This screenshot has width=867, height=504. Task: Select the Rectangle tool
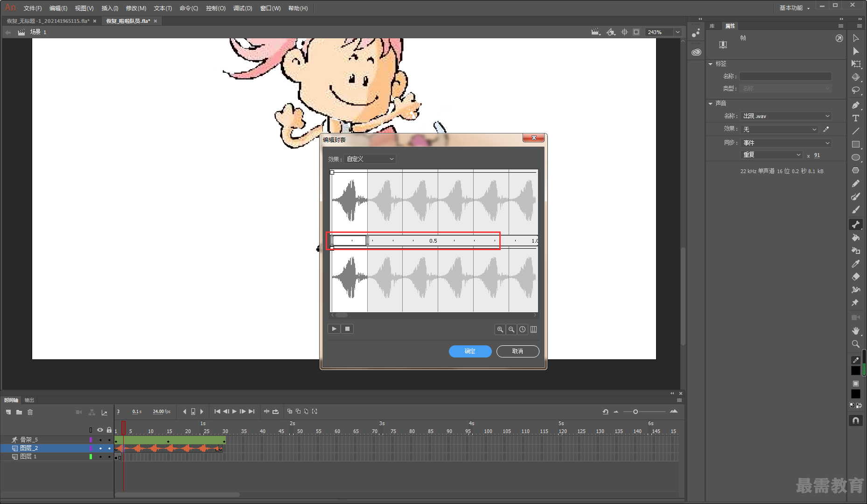[856, 144]
